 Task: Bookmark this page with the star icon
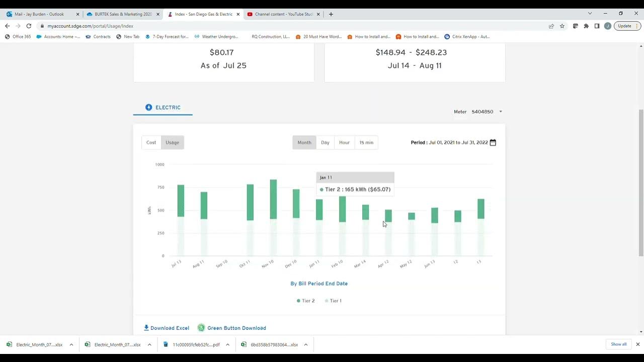tap(562, 26)
